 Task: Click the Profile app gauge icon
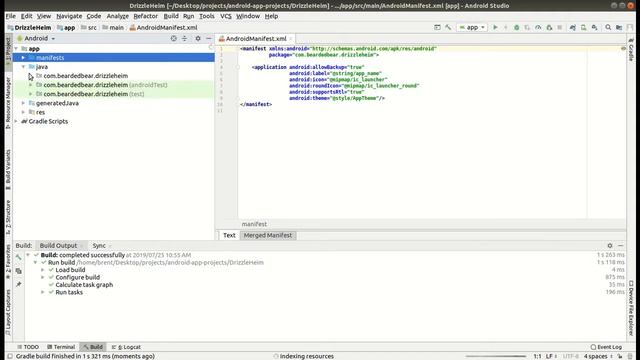click(x=538, y=27)
